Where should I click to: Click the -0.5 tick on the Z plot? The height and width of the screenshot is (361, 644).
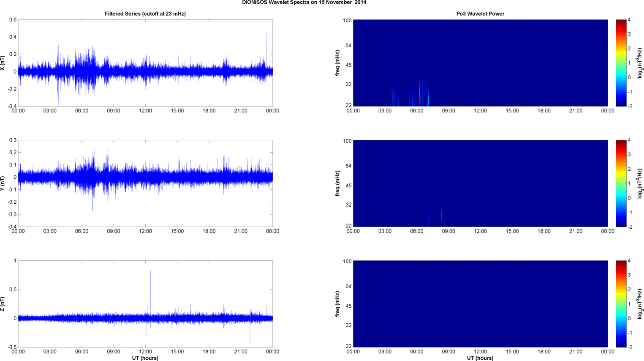(12, 347)
